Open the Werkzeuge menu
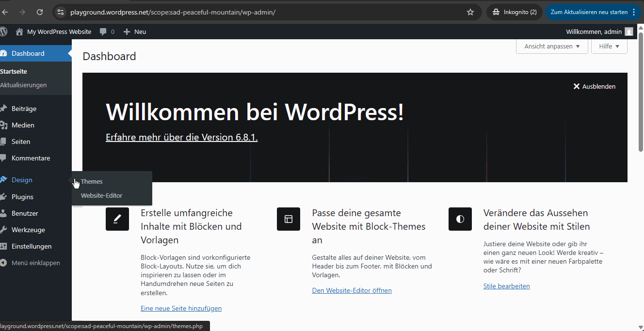 pos(36,230)
